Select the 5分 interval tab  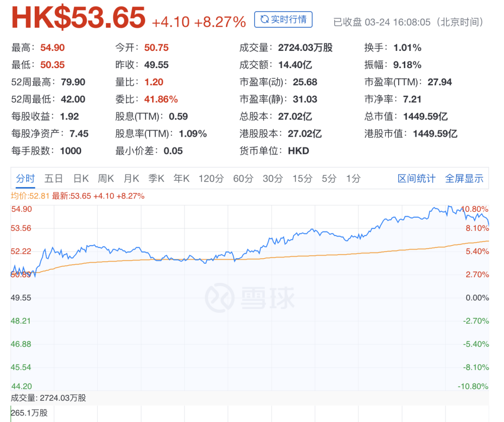(x=329, y=178)
